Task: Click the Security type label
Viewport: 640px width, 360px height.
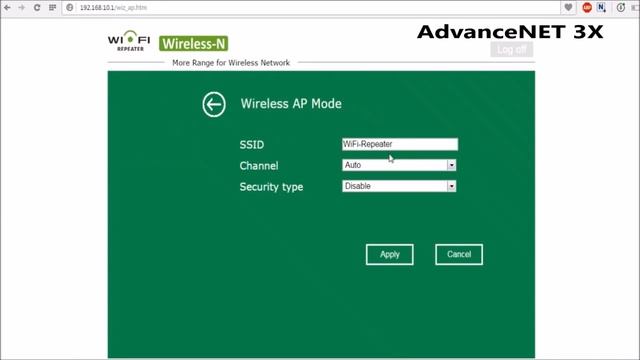Action: tap(271, 187)
